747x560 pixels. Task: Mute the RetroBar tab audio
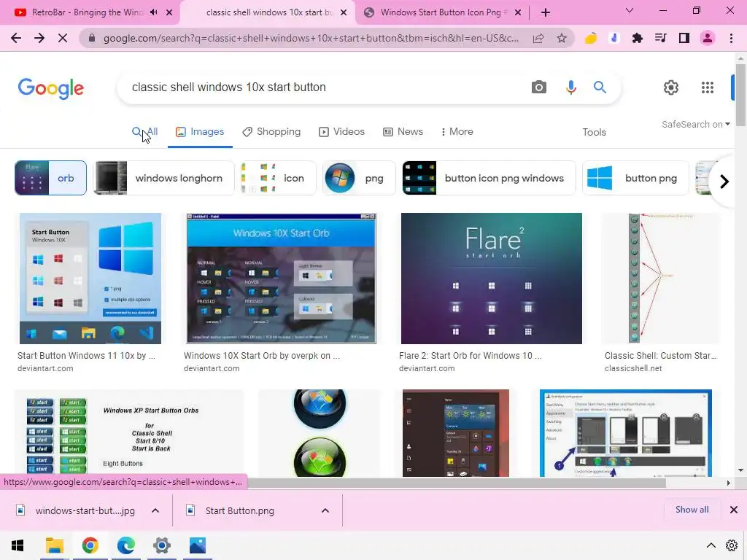(x=153, y=12)
